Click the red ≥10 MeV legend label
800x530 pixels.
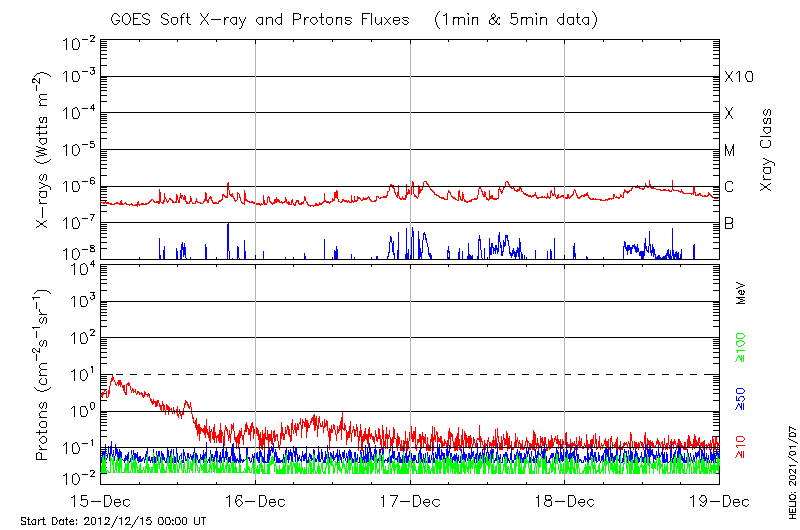tap(741, 446)
